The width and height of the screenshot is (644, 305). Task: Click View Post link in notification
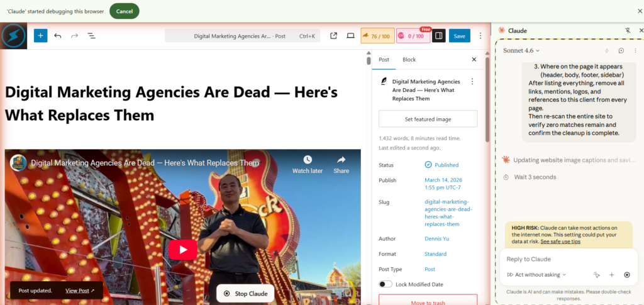[x=80, y=291]
